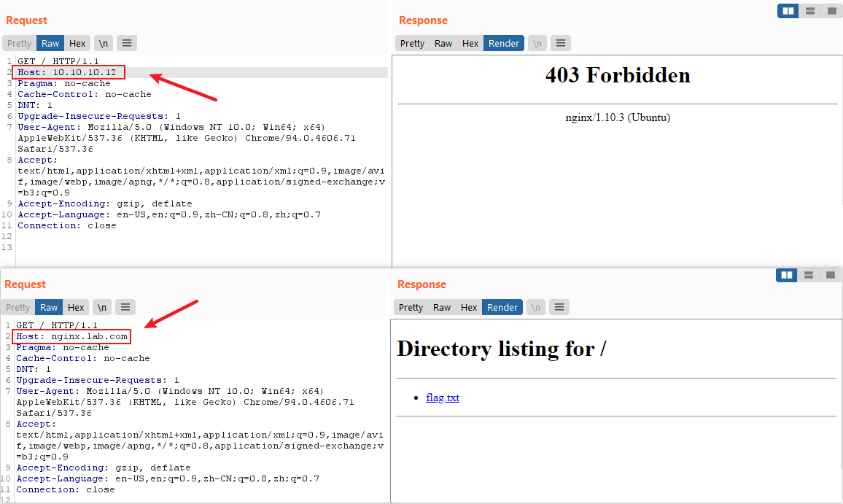
Task: Select stacked layout icon in bottom panel
Action: tap(809, 275)
